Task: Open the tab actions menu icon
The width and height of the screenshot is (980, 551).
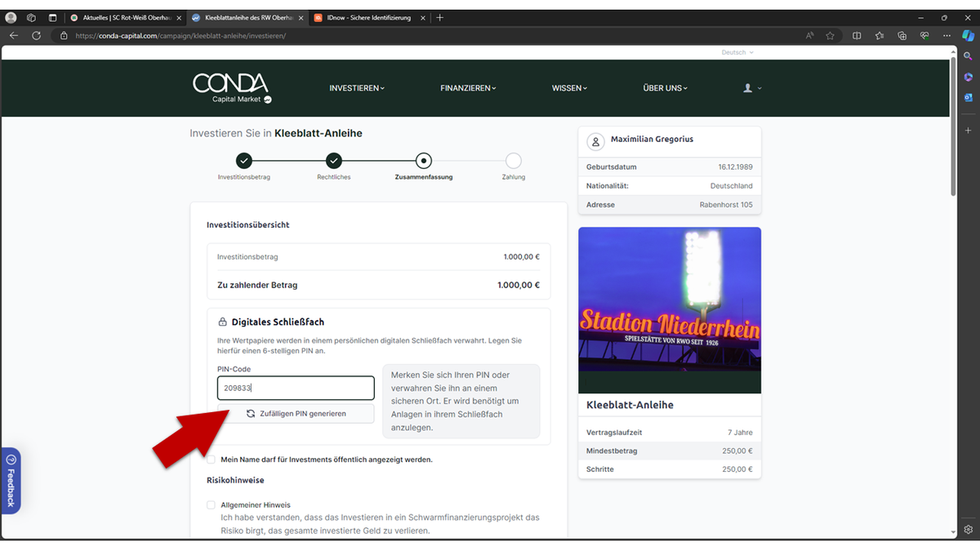Action: 52,17
